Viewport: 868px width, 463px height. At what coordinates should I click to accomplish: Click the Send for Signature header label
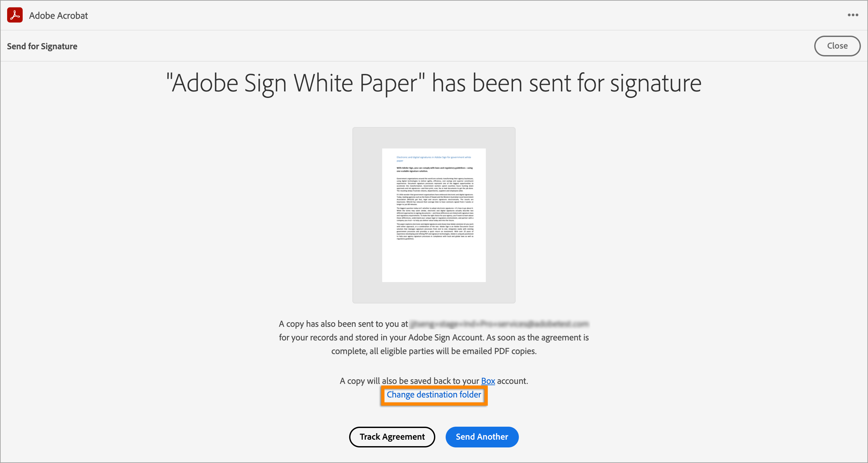(x=42, y=46)
